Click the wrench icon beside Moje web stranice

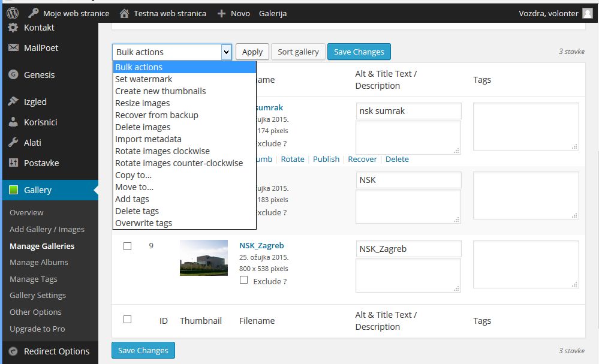point(33,13)
